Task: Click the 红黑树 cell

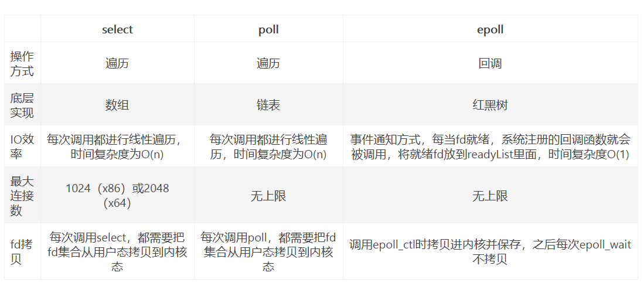Action: (490, 105)
